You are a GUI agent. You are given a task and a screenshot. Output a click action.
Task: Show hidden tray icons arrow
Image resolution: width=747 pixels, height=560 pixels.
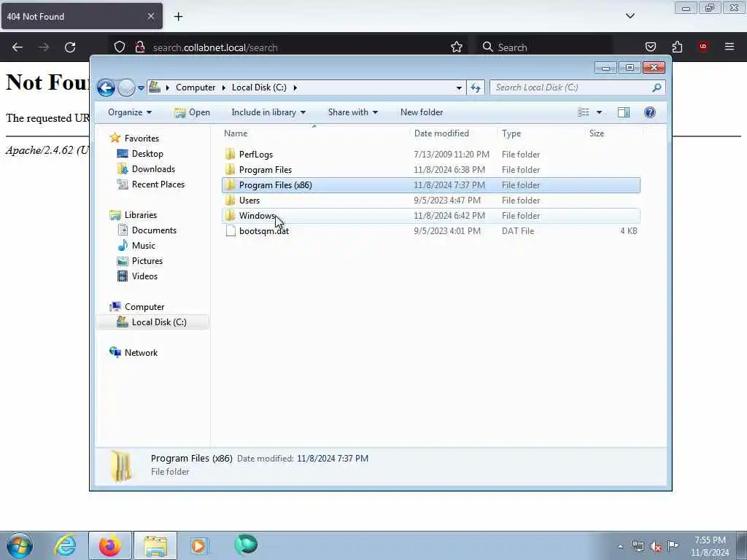click(x=620, y=547)
